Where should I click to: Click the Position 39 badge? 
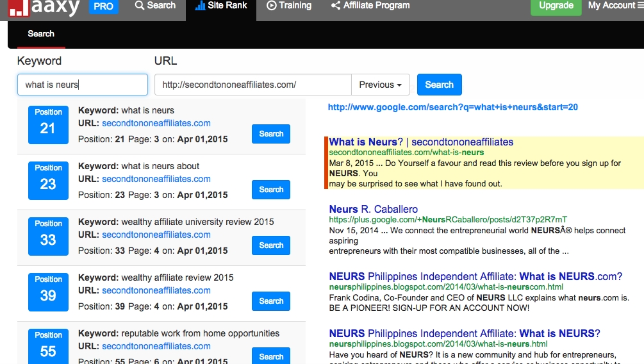click(48, 292)
